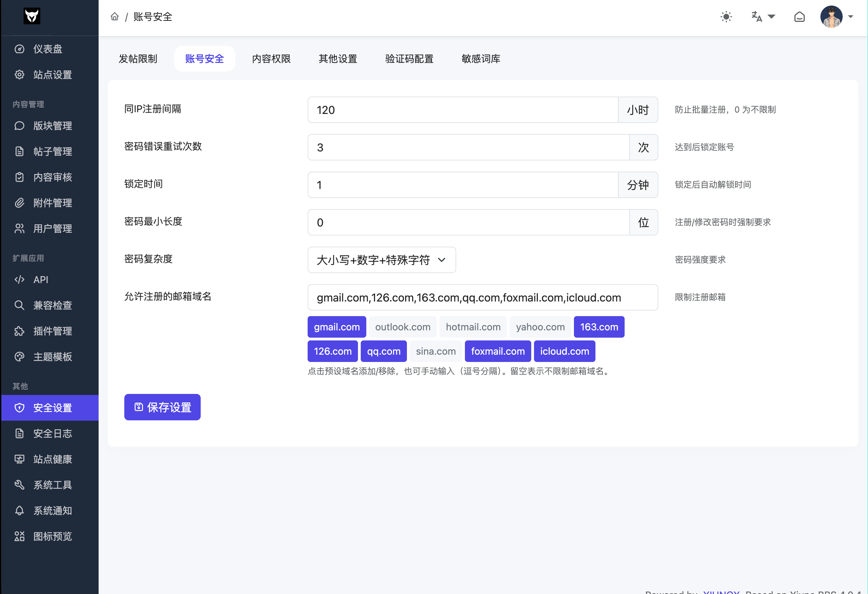Open 主题模板 palette icon
This screenshot has width=868, height=594.
(19, 357)
